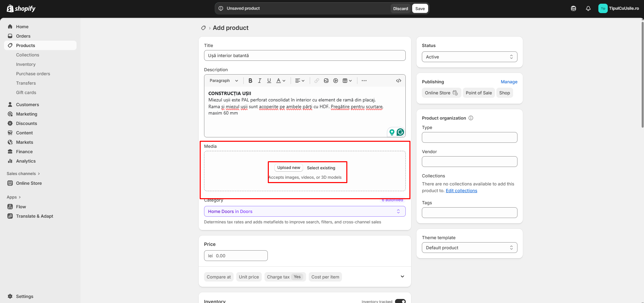Image resolution: width=644 pixels, height=303 pixels.
Task: Open Collections in the sidebar
Action: click(28, 55)
